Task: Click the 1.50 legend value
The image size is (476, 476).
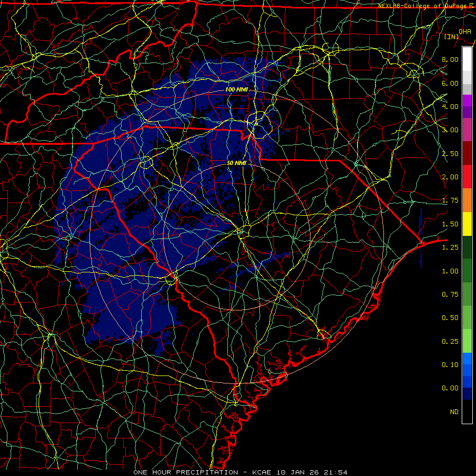Action: (450, 224)
